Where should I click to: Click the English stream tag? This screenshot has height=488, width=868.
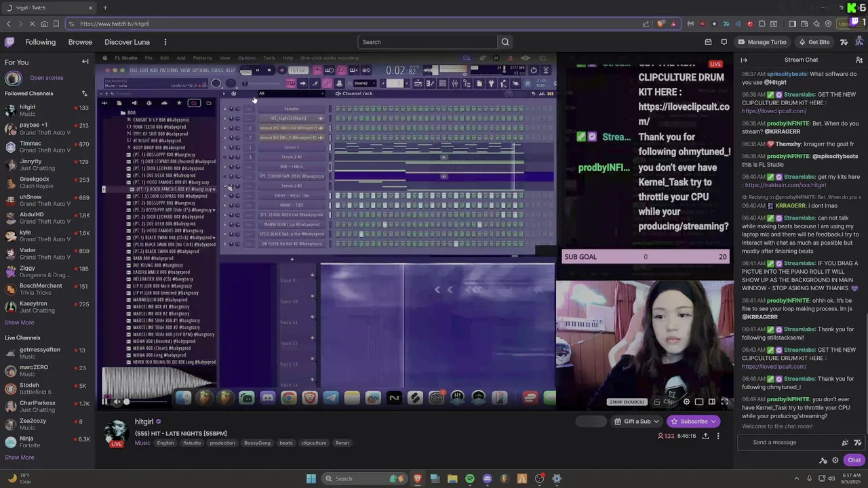[165, 443]
